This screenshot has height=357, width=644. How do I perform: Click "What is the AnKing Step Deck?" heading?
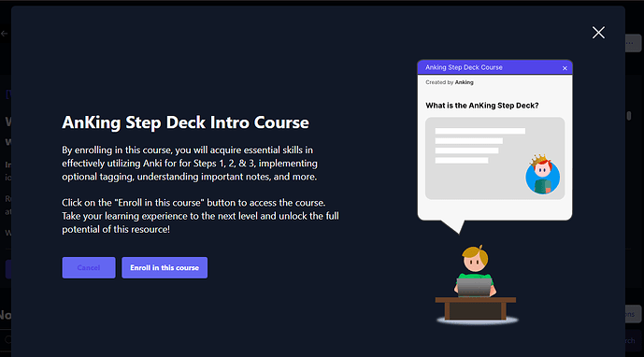(x=481, y=106)
